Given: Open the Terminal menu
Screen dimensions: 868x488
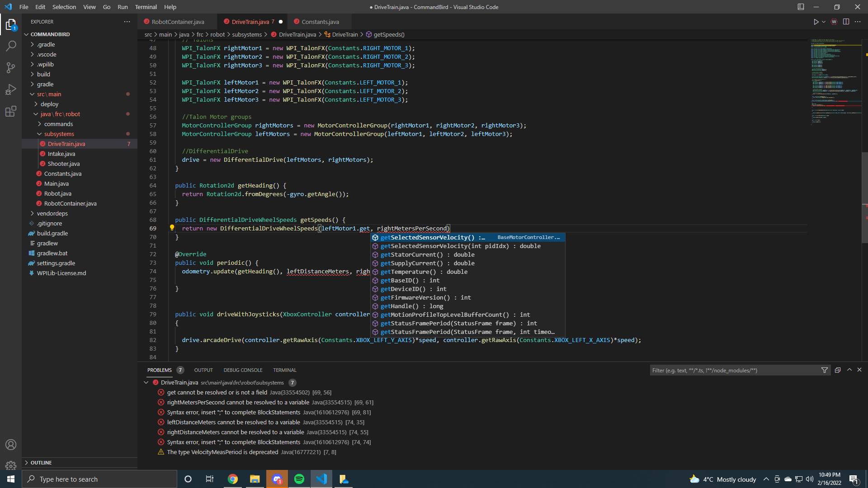Looking at the screenshot, I should 146,7.
